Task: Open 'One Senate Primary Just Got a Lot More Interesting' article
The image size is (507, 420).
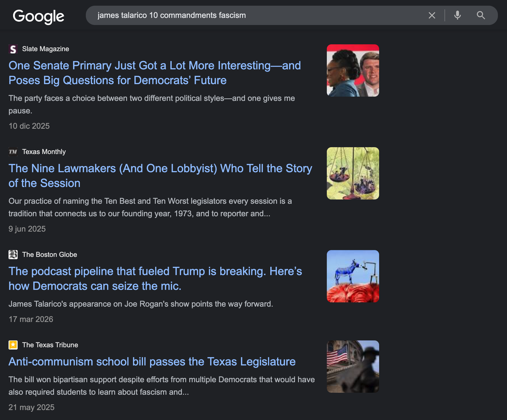Action: pyautogui.click(x=155, y=73)
